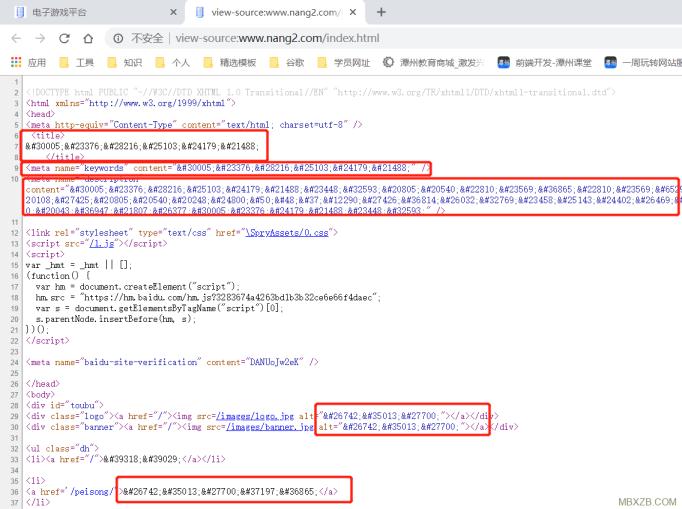The image size is (682, 509).
Task: Open the /images/logo.jpg link
Action: [x=255, y=416]
